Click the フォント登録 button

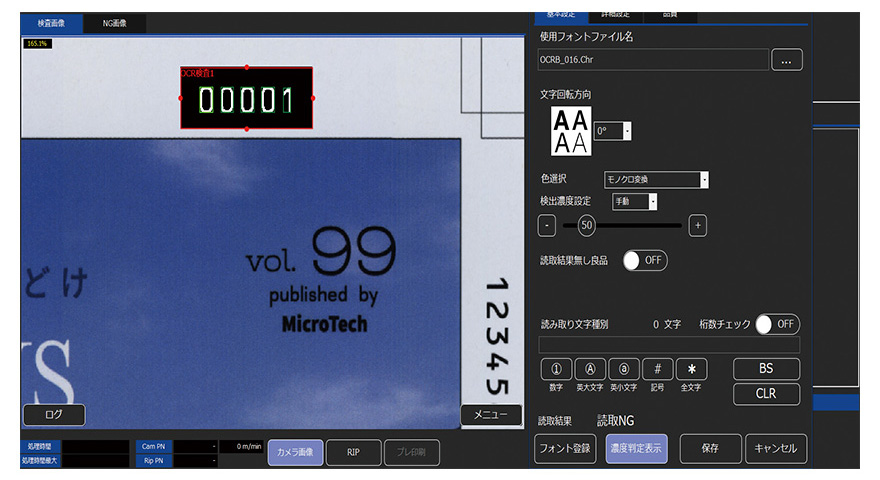[x=565, y=448]
